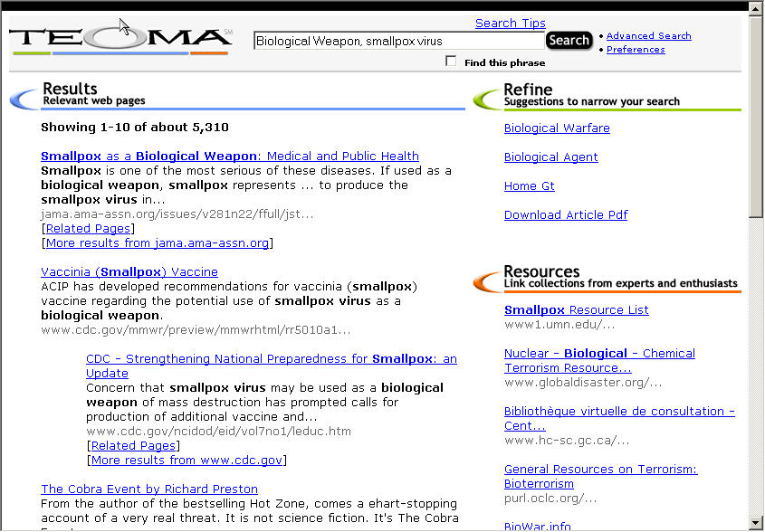Go to Advanced Search
Image resolution: width=765 pixels, height=532 pixels.
(x=648, y=36)
